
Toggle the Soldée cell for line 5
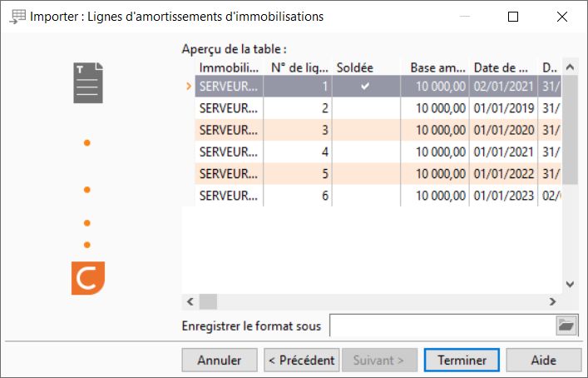tap(366, 174)
